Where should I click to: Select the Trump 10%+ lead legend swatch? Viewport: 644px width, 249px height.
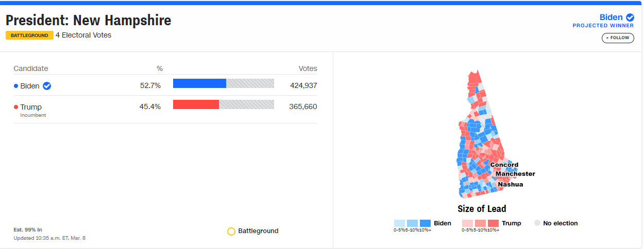pos(493,223)
